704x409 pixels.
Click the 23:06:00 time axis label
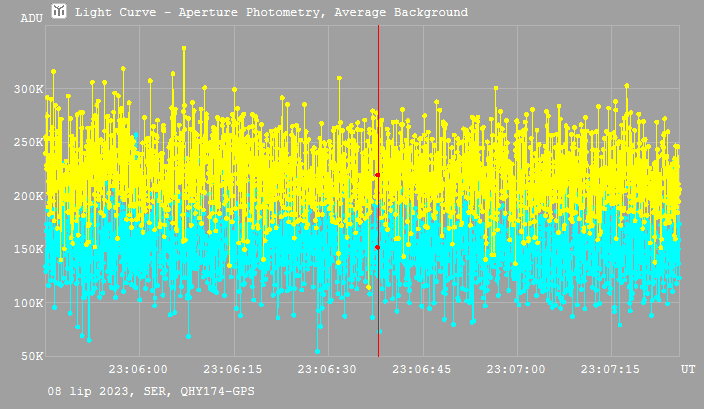click(x=138, y=369)
